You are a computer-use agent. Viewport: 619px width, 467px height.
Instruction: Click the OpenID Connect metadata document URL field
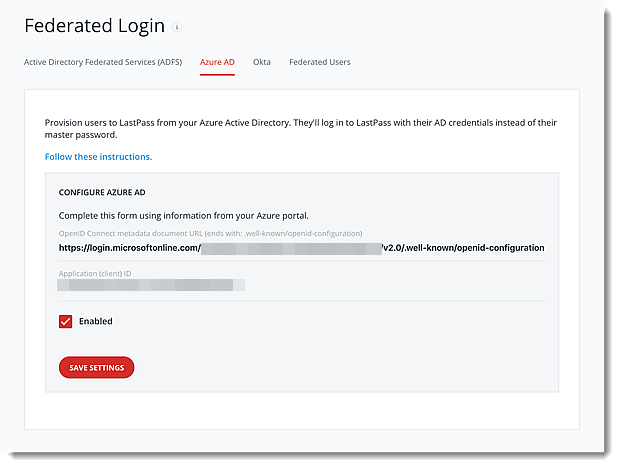[302, 248]
